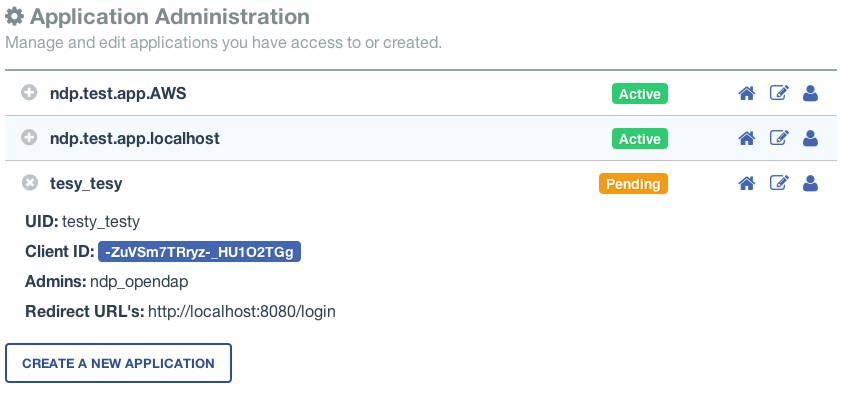This screenshot has height=394, width=844.
Task: Click Create a New Application button
Action: (118, 363)
